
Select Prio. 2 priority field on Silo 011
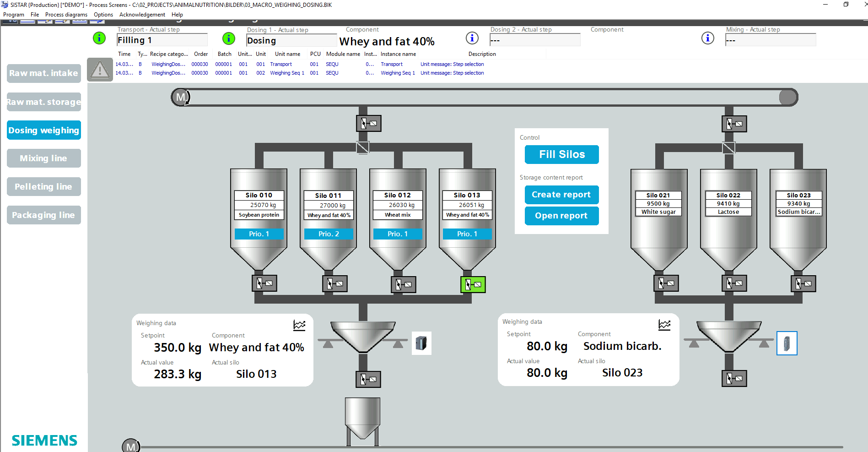pos(329,234)
